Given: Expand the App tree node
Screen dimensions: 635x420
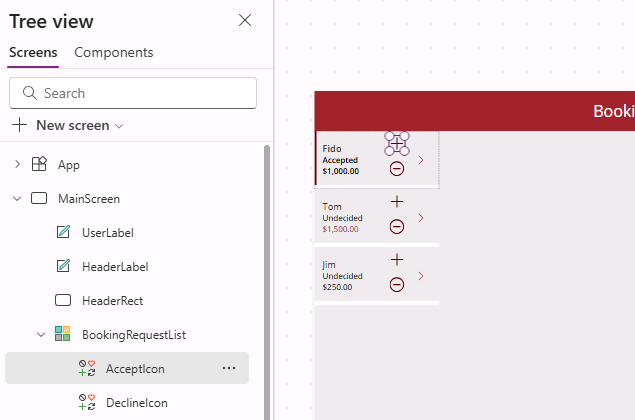Looking at the screenshot, I should (16, 164).
